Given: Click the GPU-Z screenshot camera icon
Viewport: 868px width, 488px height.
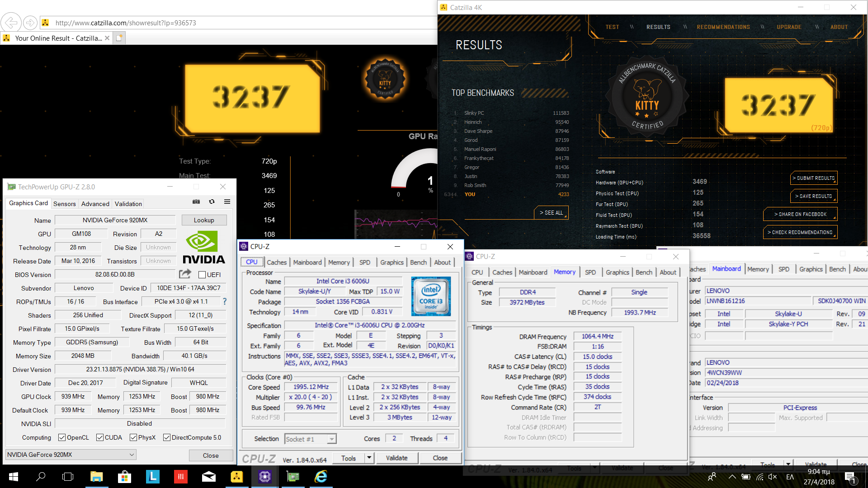Looking at the screenshot, I should pyautogui.click(x=196, y=202).
